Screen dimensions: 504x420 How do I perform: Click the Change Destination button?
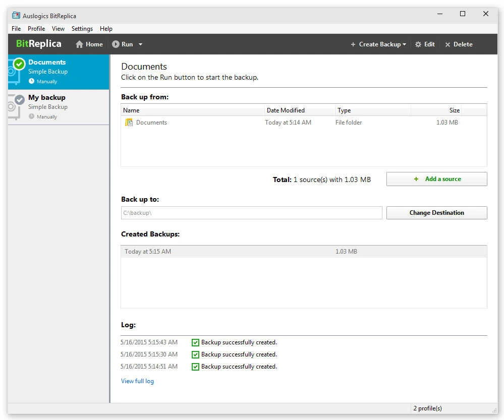pyautogui.click(x=436, y=213)
